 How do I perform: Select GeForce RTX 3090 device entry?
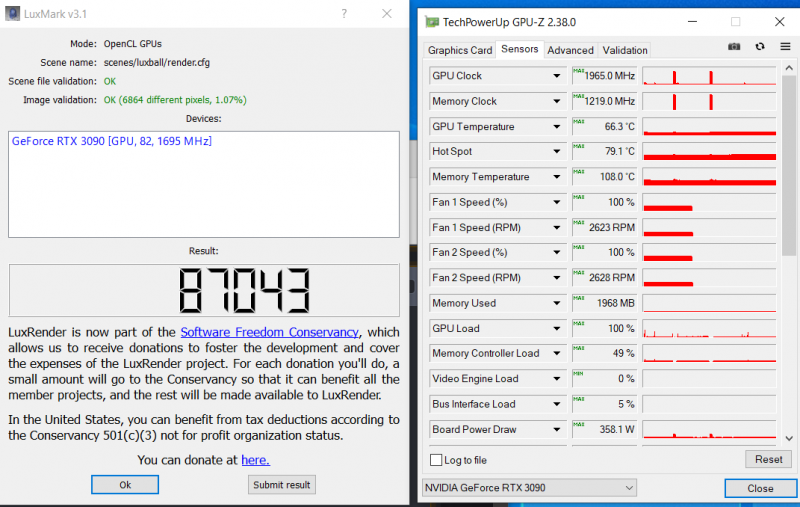point(112,141)
